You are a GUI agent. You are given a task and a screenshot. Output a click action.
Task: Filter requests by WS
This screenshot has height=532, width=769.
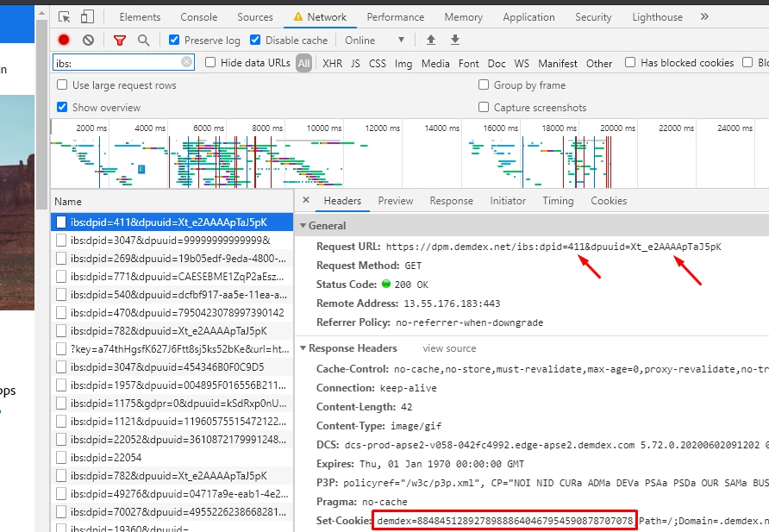pos(522,63)
